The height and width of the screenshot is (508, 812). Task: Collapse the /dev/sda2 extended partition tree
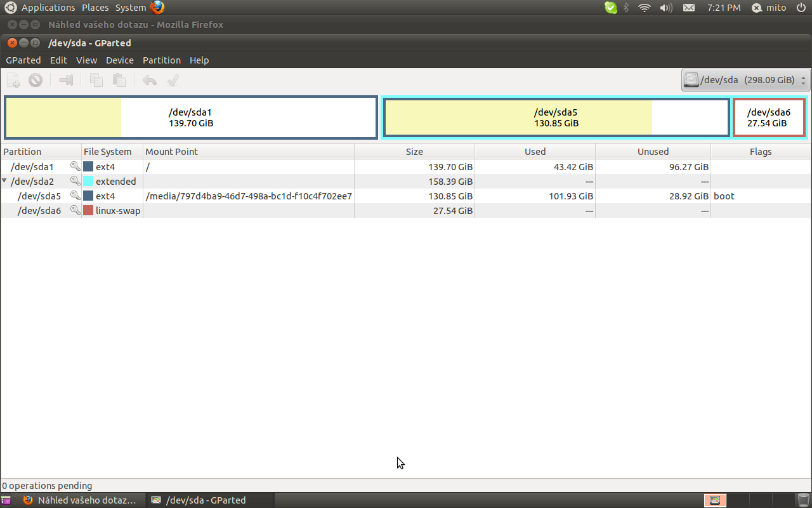(x=5, y=181)
